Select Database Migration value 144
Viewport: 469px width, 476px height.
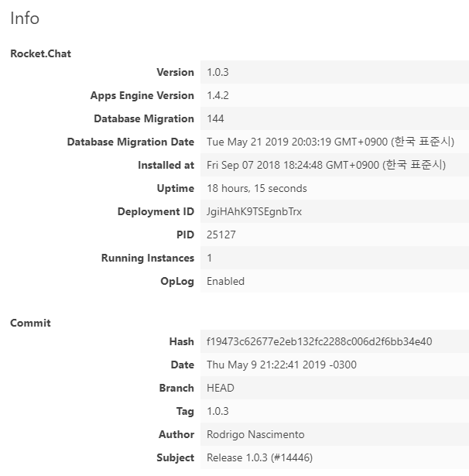click(x=215, y=118)
